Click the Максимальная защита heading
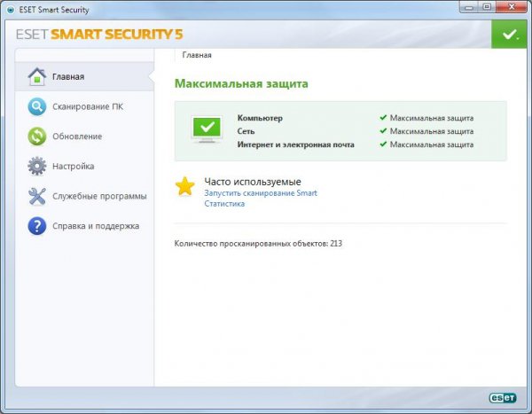The height and width of the screenshot is (414, 532). (241, 83)
